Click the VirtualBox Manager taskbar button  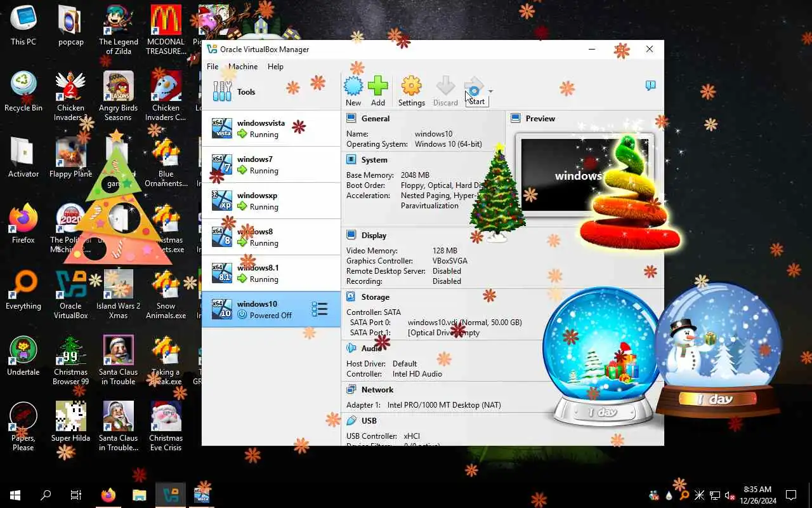pyautogui.click(x=171, y=495)
